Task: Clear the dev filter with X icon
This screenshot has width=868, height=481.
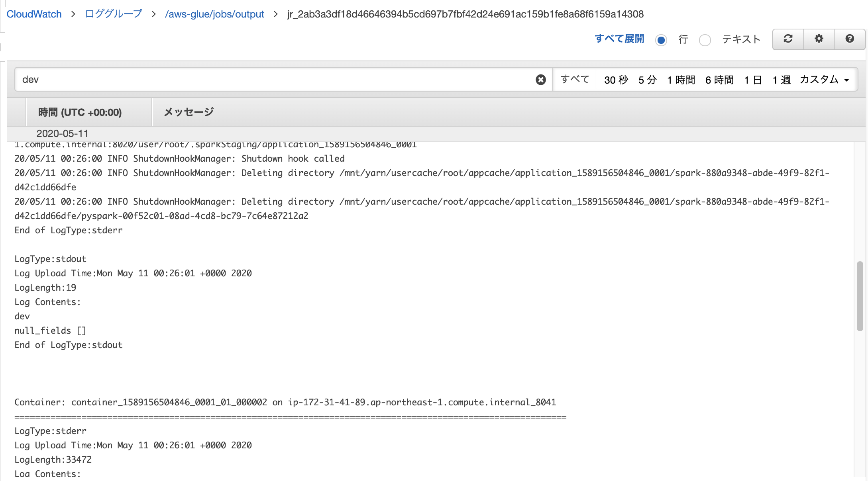Action: [x=540, y=80]
